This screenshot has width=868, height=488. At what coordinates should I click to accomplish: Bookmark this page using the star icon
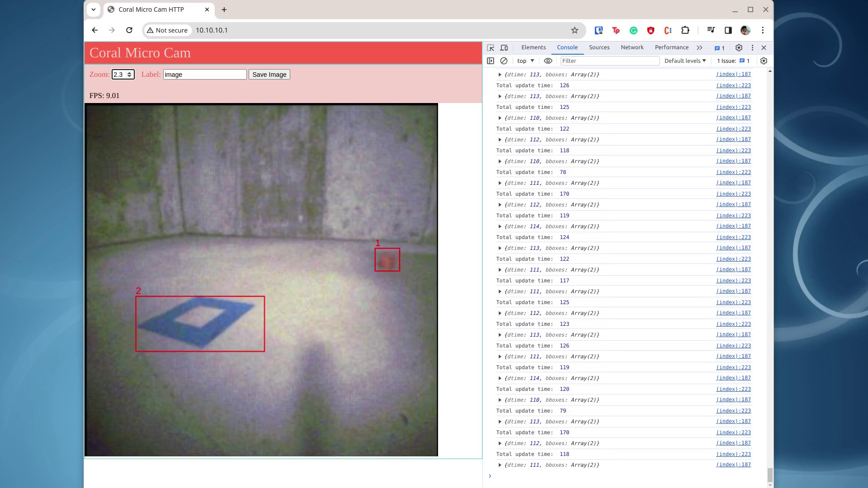pos(574,30)
